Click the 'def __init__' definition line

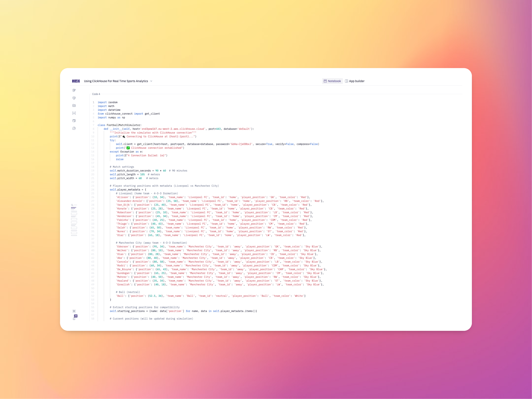(179, 129)
